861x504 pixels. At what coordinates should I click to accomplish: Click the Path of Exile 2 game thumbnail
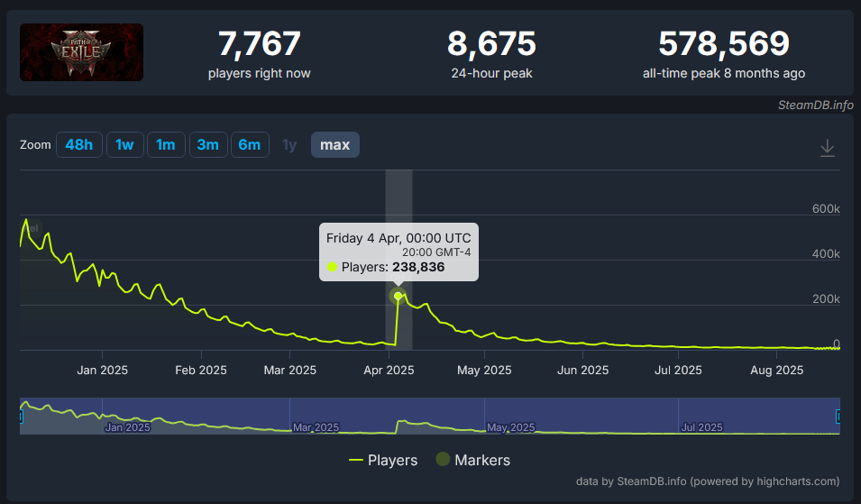pyautogui.click(x=81, y=52)
